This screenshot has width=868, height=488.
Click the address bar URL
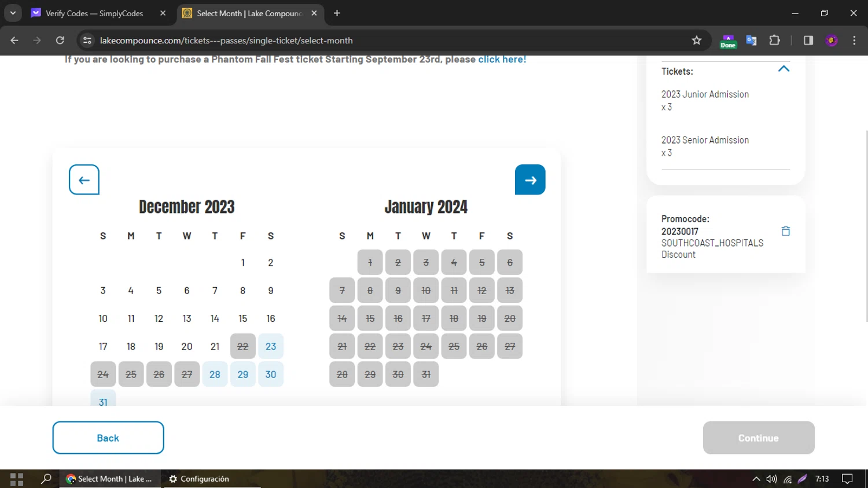[x=226, y=41]
